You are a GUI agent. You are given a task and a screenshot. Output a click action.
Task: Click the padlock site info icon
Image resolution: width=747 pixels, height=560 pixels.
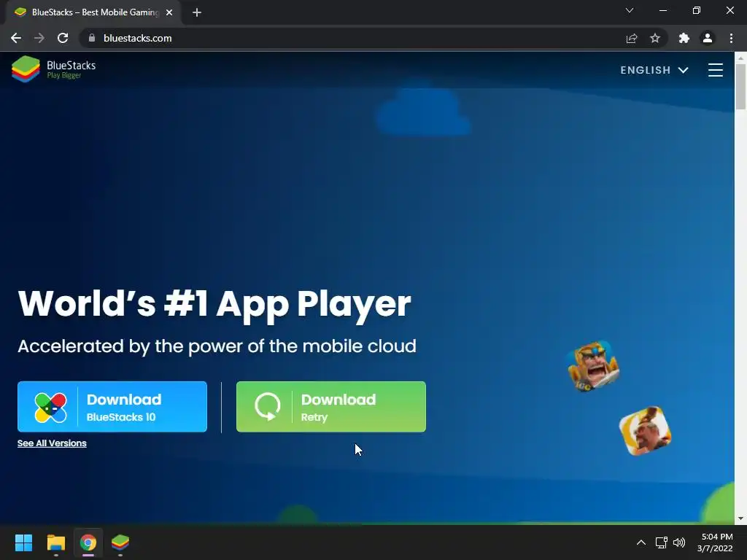point(92,38)
